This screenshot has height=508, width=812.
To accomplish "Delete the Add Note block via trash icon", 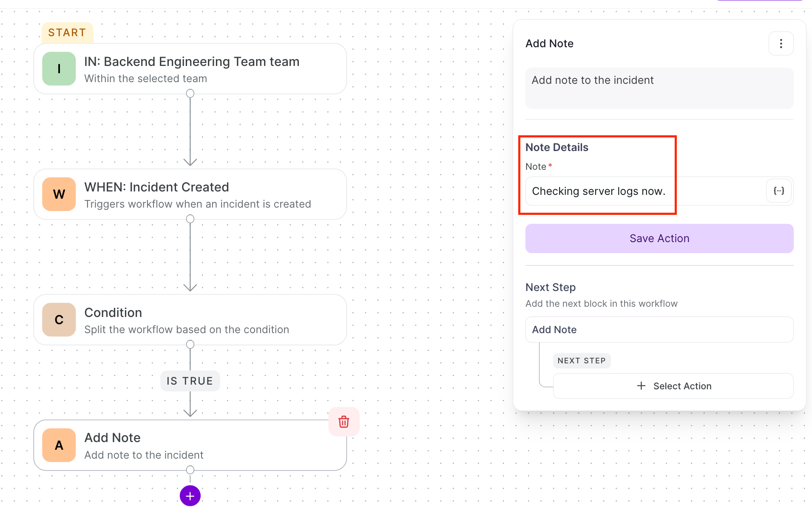I will tap(344, 422).
